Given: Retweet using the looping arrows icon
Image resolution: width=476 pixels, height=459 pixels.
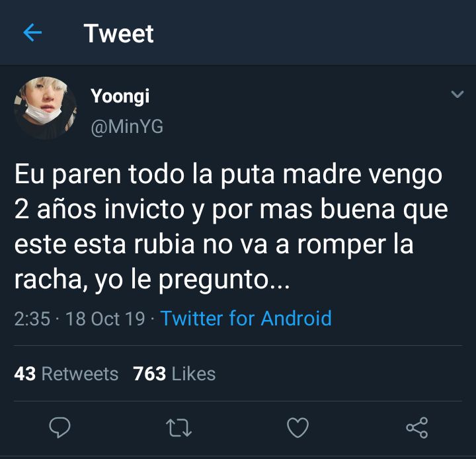Looking at the screenshot, I should [x=178, y=428].
